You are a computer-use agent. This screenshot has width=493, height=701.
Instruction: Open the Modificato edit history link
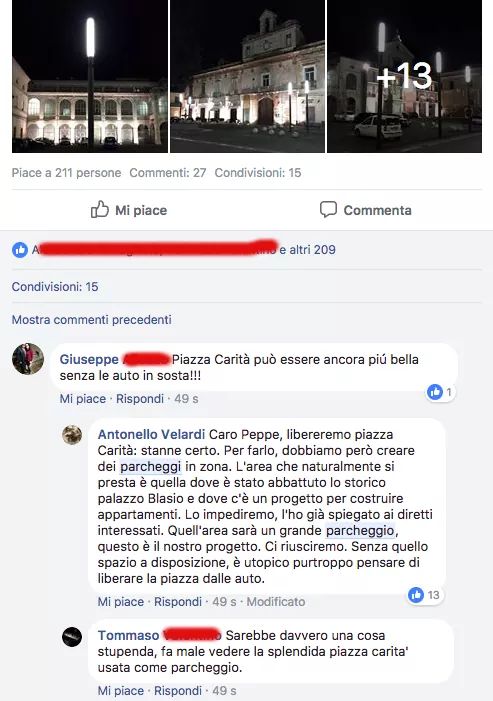(x=276, y=602)
